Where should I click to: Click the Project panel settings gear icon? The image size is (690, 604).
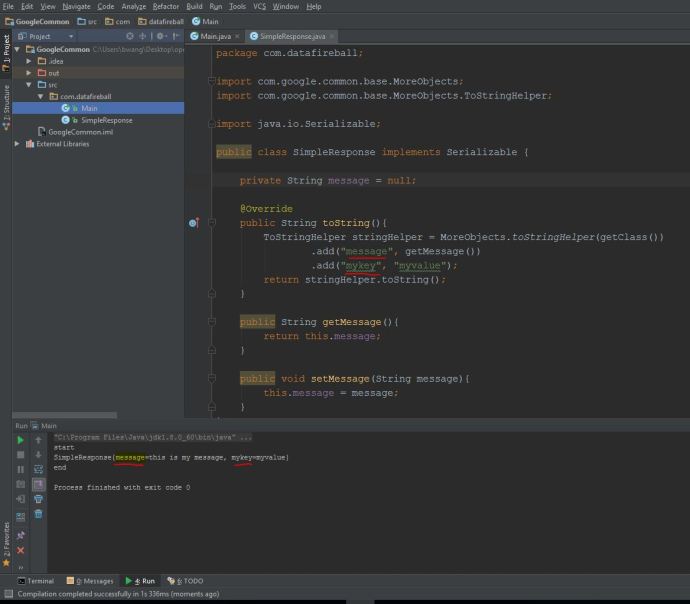pyautogui.click(x=160, y=36)
